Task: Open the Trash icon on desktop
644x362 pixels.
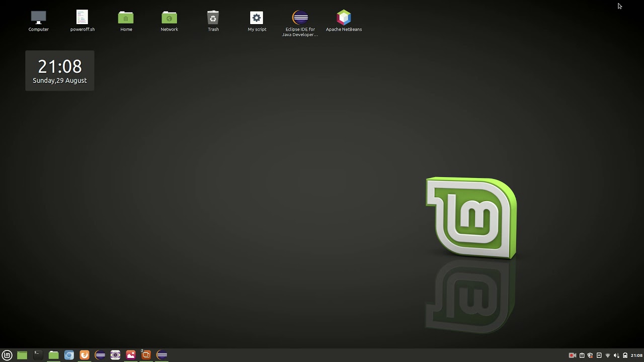Action: pos(213,22)
